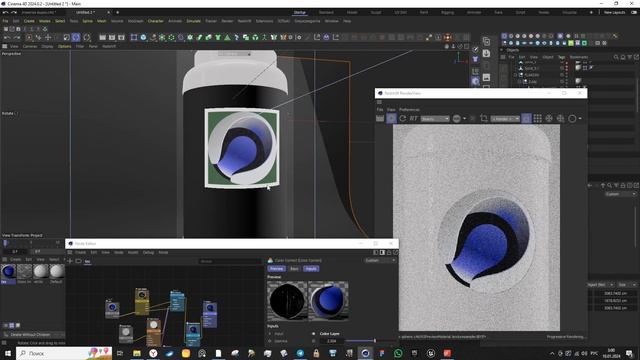Click refresh render icon in Redshift RenderView
The image size is (640, 360).
tap(402, 118)
